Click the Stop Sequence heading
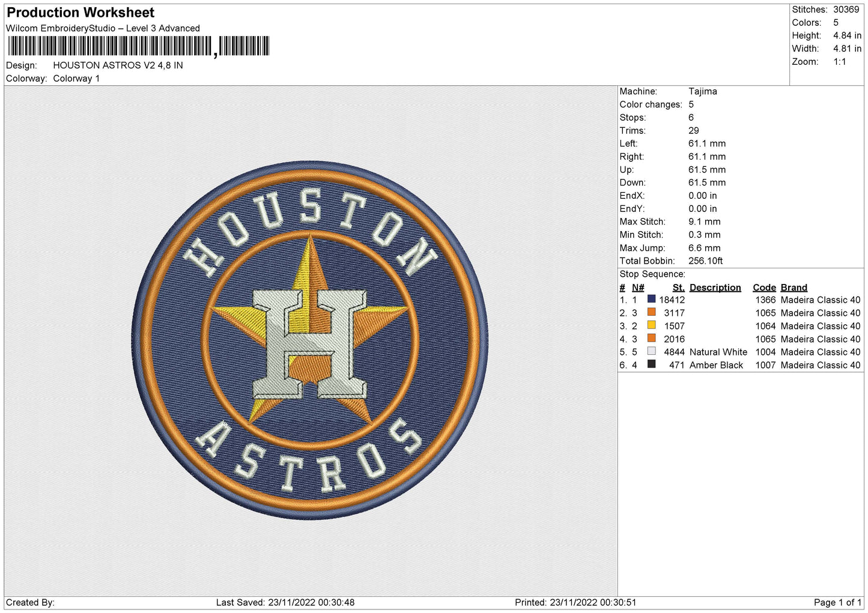This screenshot has width=868, height=613. tap(652, 274)
